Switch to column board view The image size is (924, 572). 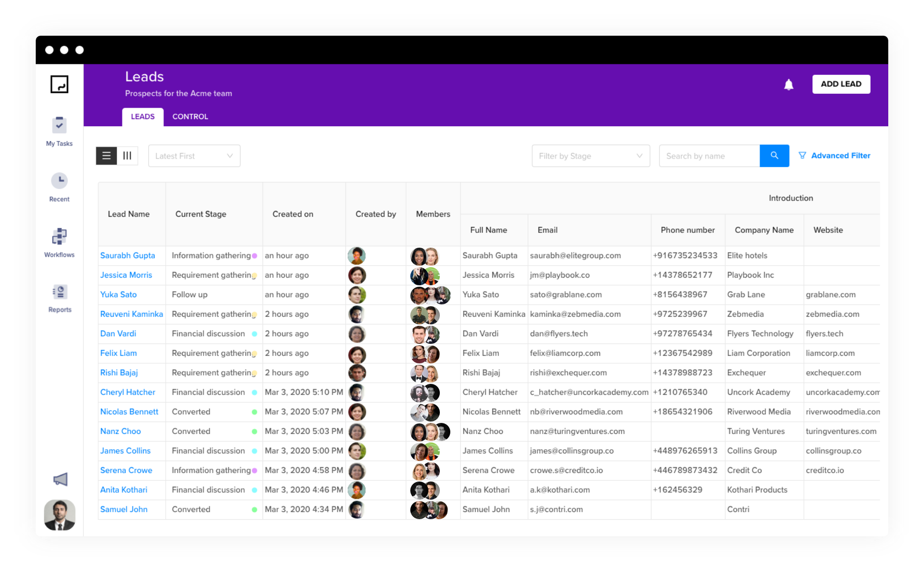[127, 156]
